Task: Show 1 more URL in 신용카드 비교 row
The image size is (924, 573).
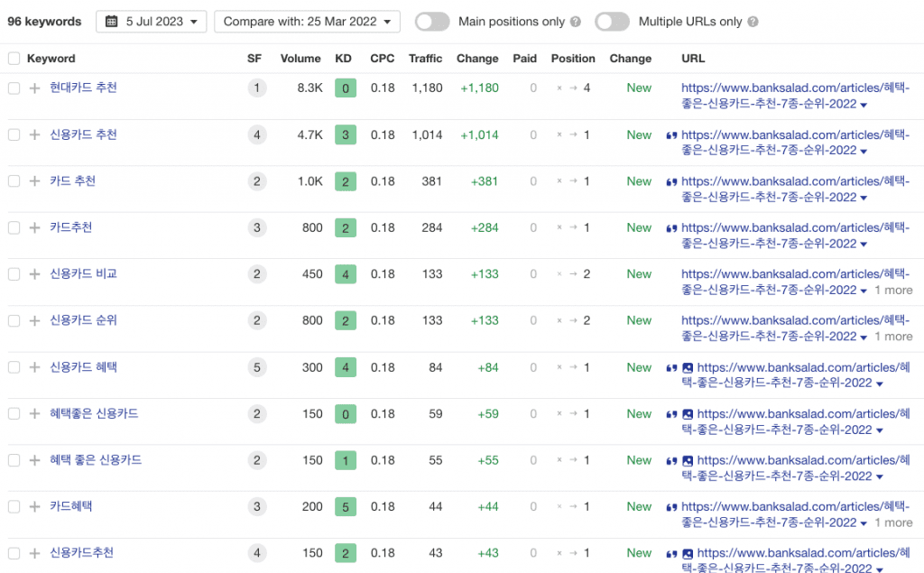Action: tap(893, 290)
